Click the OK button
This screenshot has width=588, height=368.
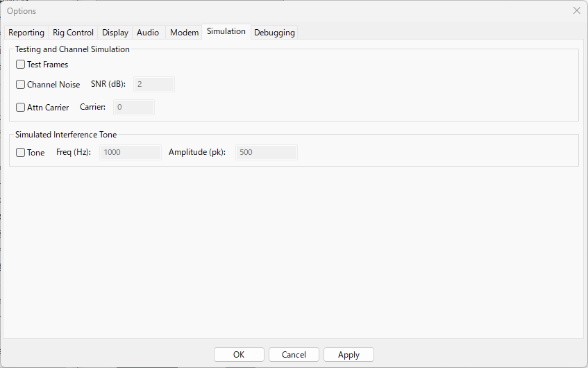tap(239, 355)
